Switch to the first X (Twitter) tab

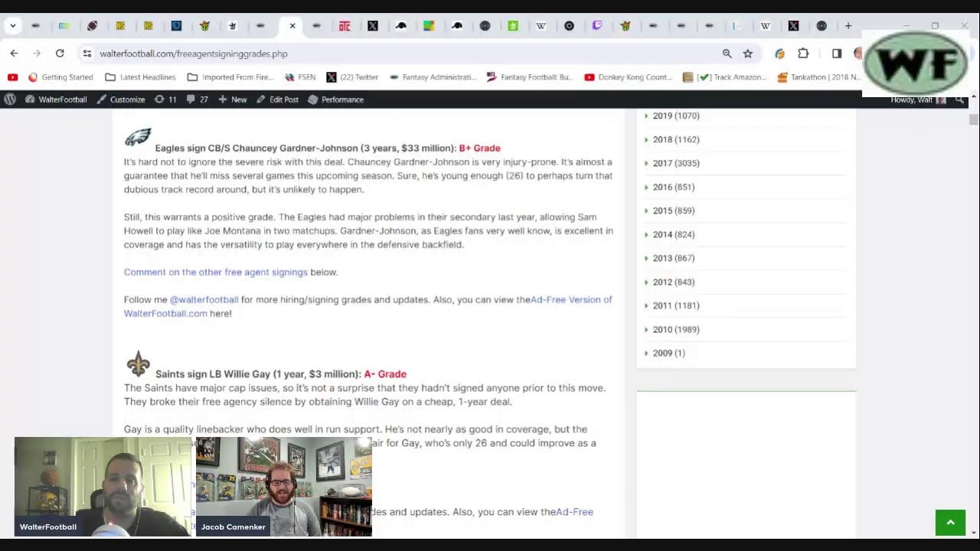click(x=373, y=26)
